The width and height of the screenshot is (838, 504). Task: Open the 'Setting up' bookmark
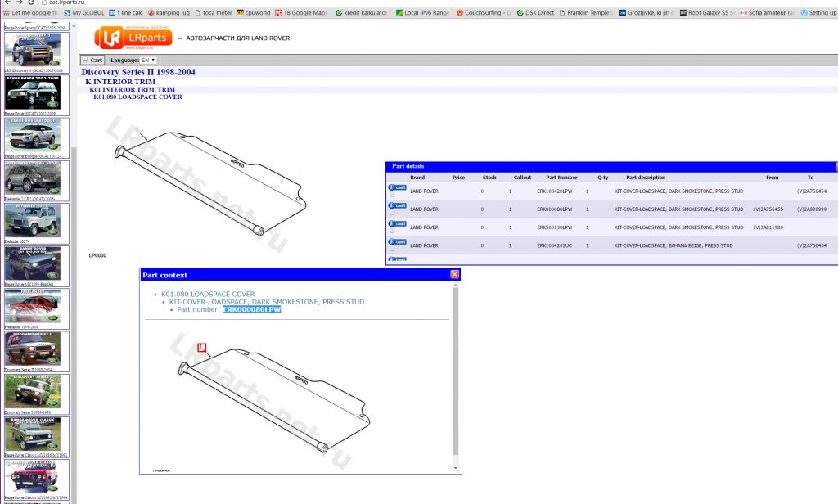coord(818,13)
